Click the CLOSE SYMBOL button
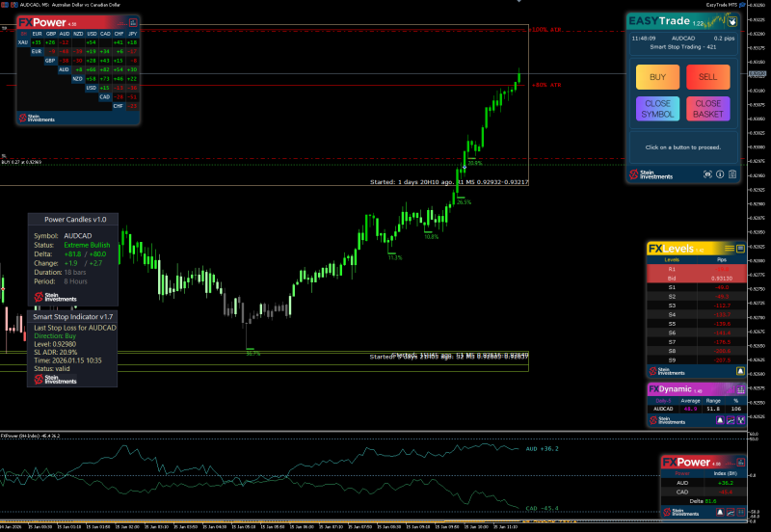771x532 pixels. (657, 109)
